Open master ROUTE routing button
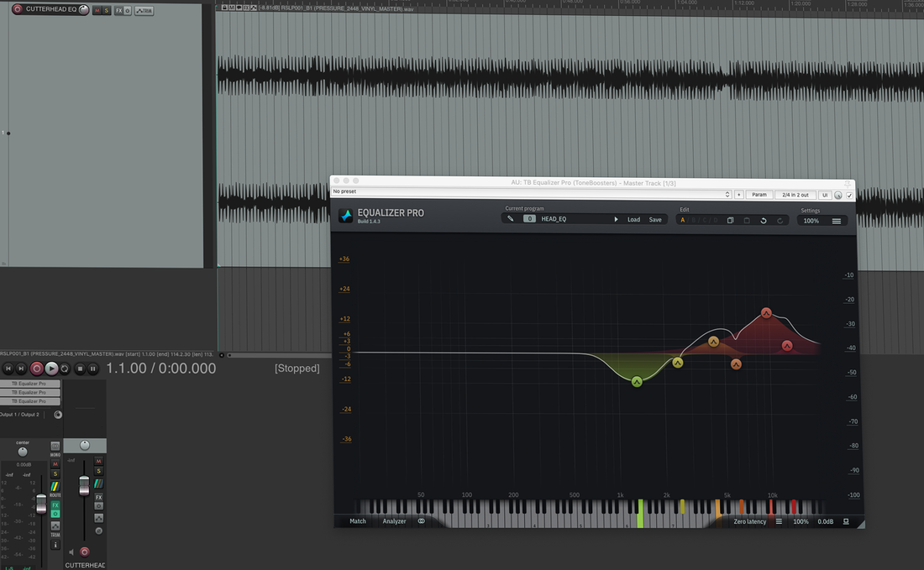 tap(55, 486)
